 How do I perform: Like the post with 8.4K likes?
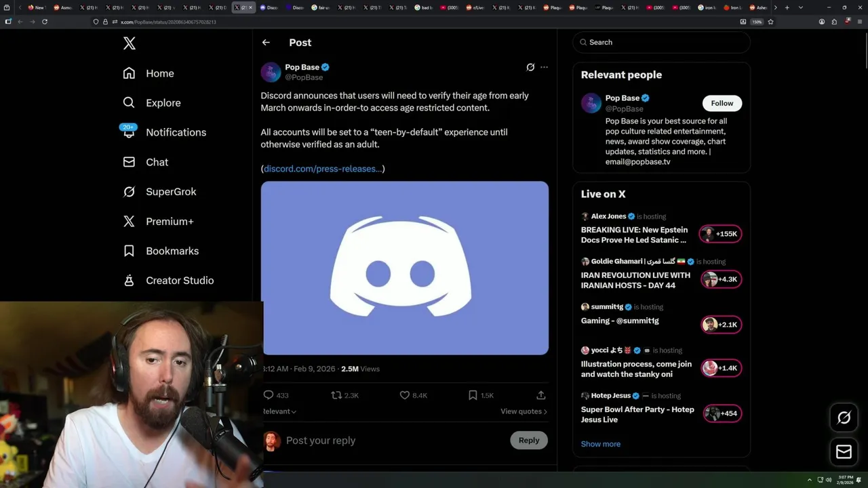[405, 395]
